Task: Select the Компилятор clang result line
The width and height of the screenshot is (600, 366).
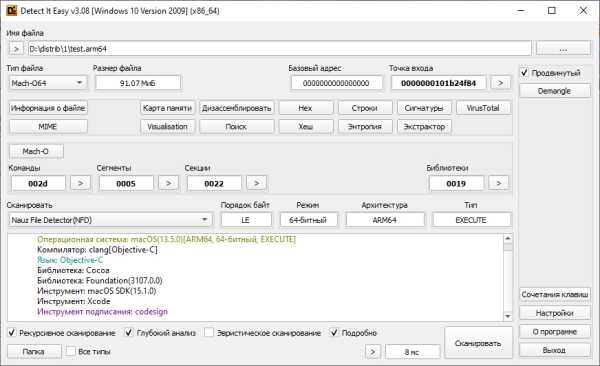Action: [x=97, y=250]
